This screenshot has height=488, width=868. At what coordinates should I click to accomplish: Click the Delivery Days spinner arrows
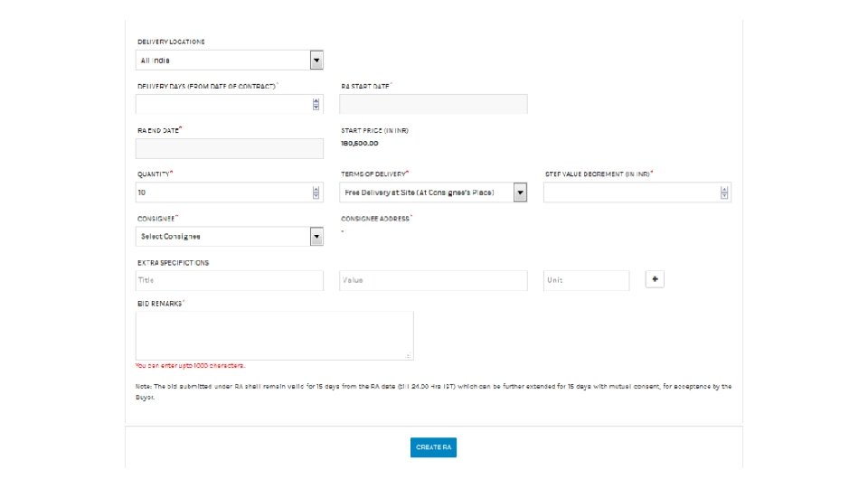(316, 104)
